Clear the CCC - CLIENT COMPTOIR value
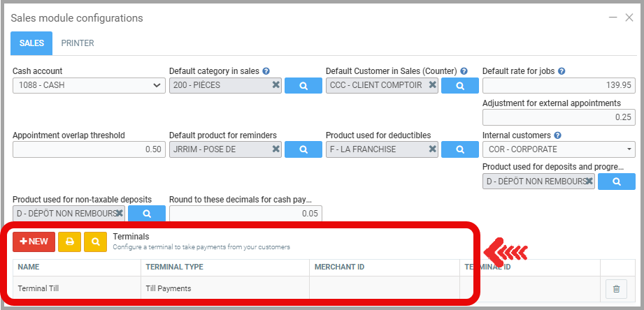The height and width of the screenshot is (310, 644). pyautogui.click(x=433, y=85)
